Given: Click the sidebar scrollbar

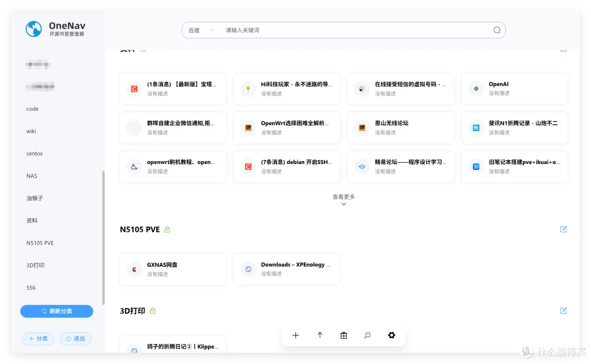Looking at the screenshot, I should point(103,238).
